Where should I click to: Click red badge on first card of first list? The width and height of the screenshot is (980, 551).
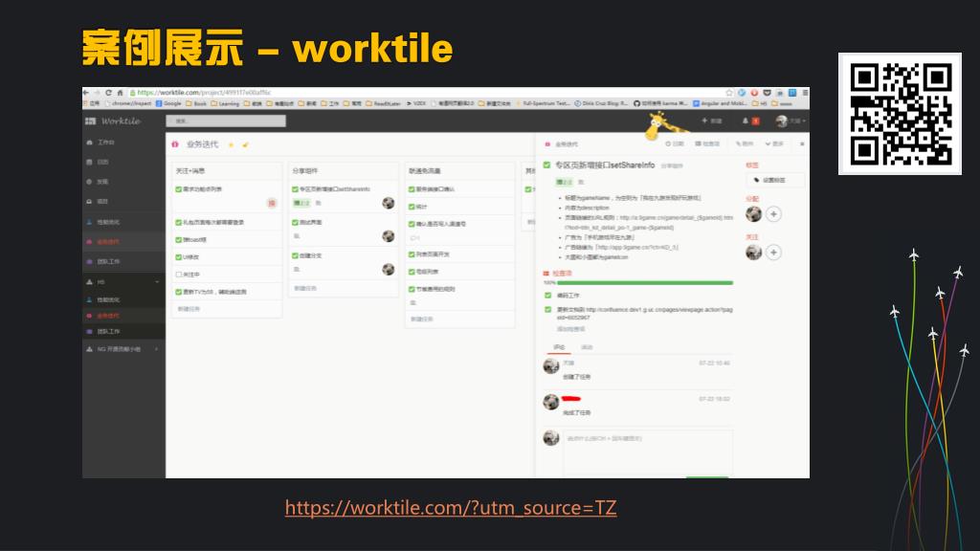[x=272, y=203]
